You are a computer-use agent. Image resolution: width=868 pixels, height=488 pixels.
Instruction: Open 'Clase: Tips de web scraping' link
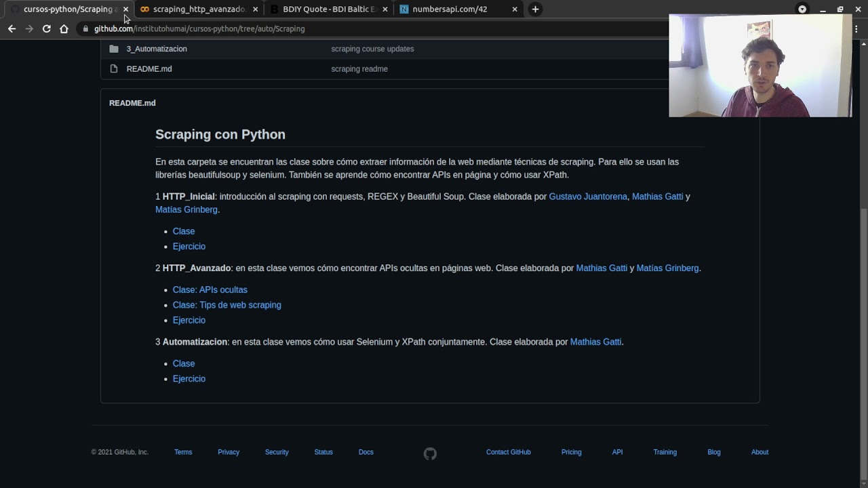point(227,305)
